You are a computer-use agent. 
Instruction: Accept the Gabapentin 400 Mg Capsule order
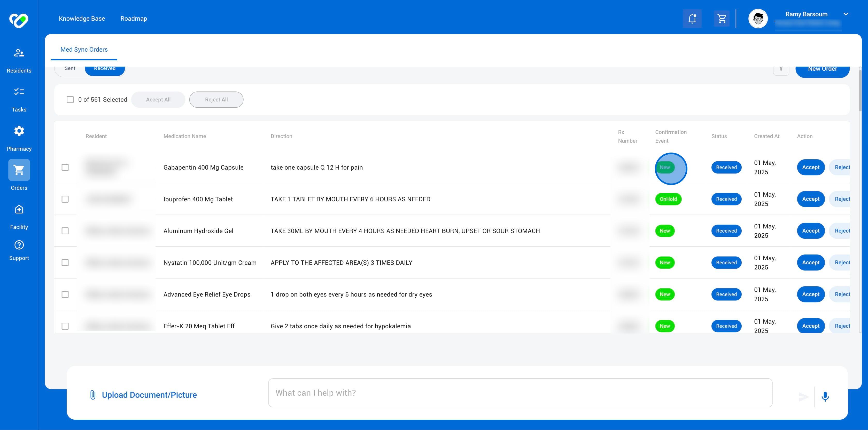(811, 167)
